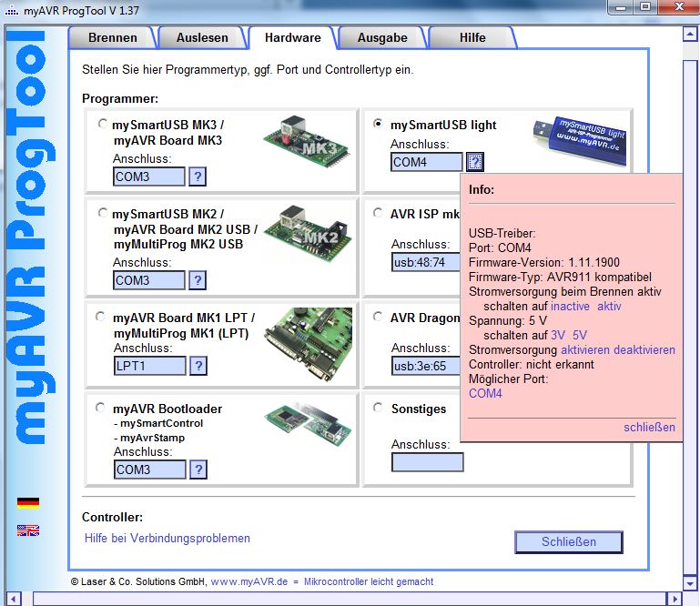Click the myAVR Bootloader modules image
This screenshot has width=700, height=606.
[x=308, y=425]
